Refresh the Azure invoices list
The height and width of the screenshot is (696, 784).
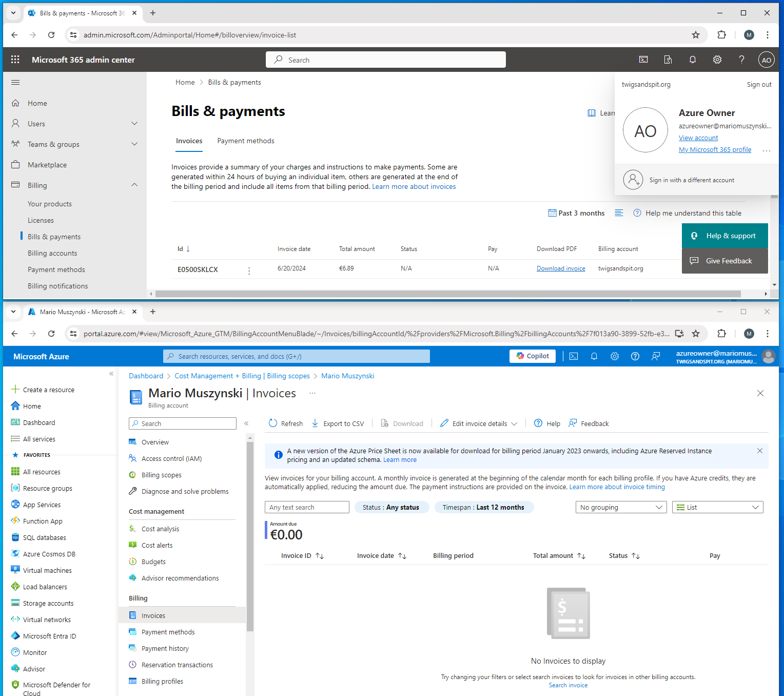(x=286, y=423)
